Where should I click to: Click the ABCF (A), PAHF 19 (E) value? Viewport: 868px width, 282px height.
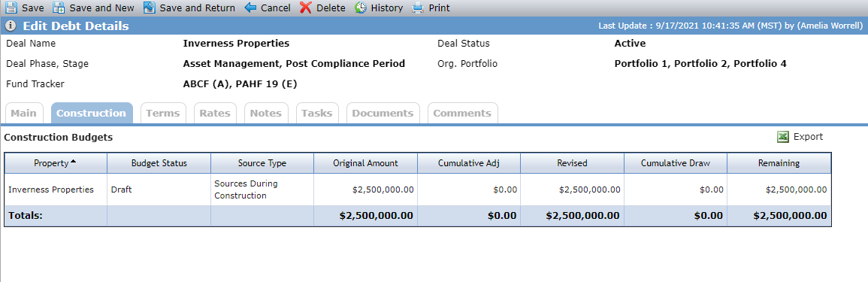tap(241, 84)
